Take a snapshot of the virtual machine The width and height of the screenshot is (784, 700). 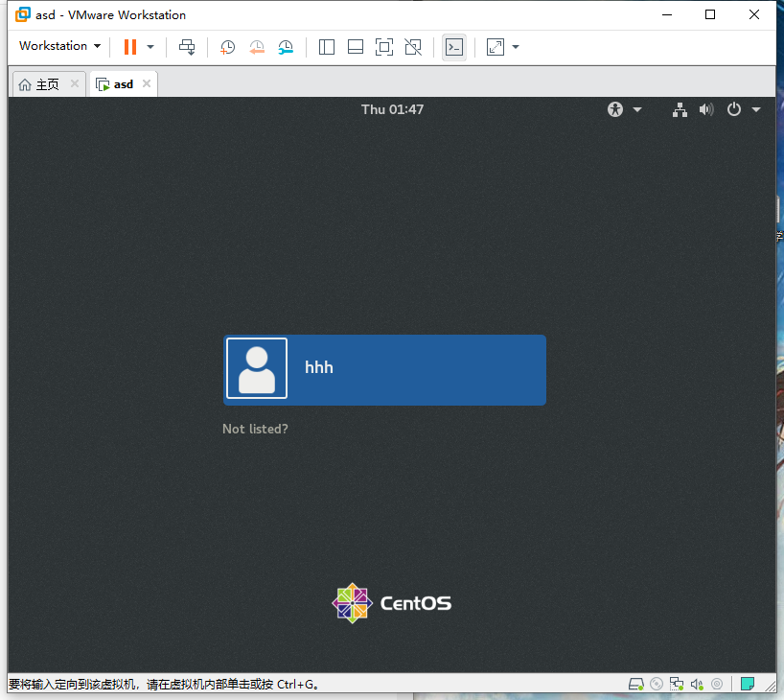point(227,47)
